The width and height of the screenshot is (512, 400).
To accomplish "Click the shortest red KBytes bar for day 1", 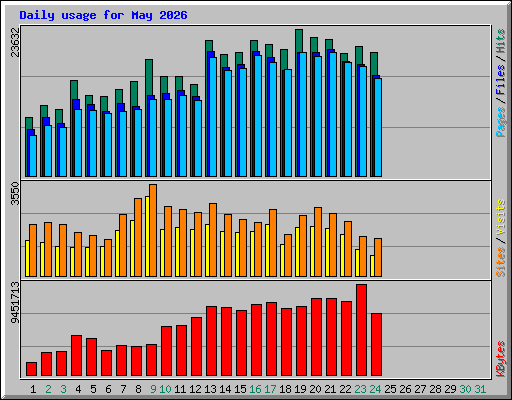I will pos(31,369).
